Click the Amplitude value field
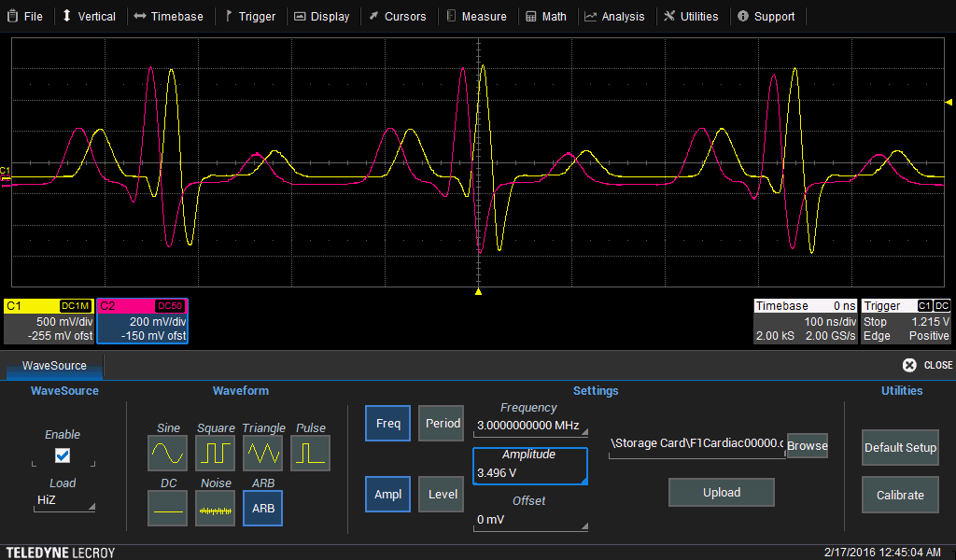Viewport: 956px width, 560px height. [529, 473]
